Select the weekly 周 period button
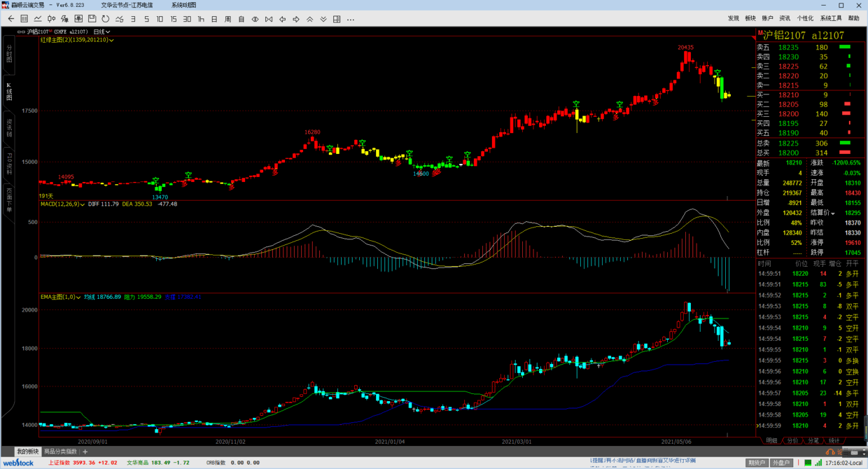 coord(227,19)
